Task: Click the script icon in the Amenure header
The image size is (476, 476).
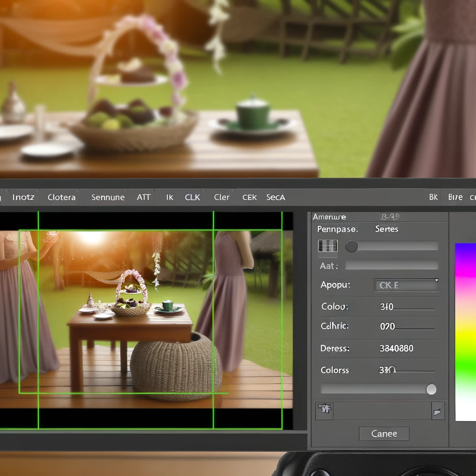Action: [x=390, y=217]
